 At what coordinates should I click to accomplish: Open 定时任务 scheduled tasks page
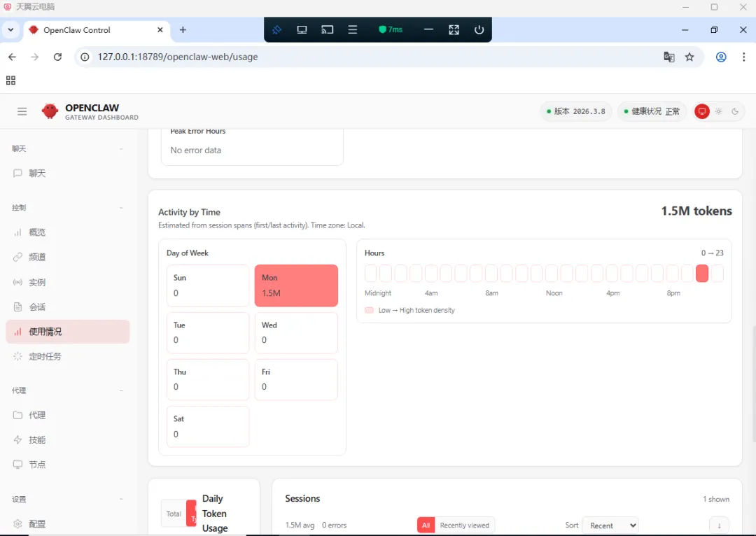[x=67, y=356]
